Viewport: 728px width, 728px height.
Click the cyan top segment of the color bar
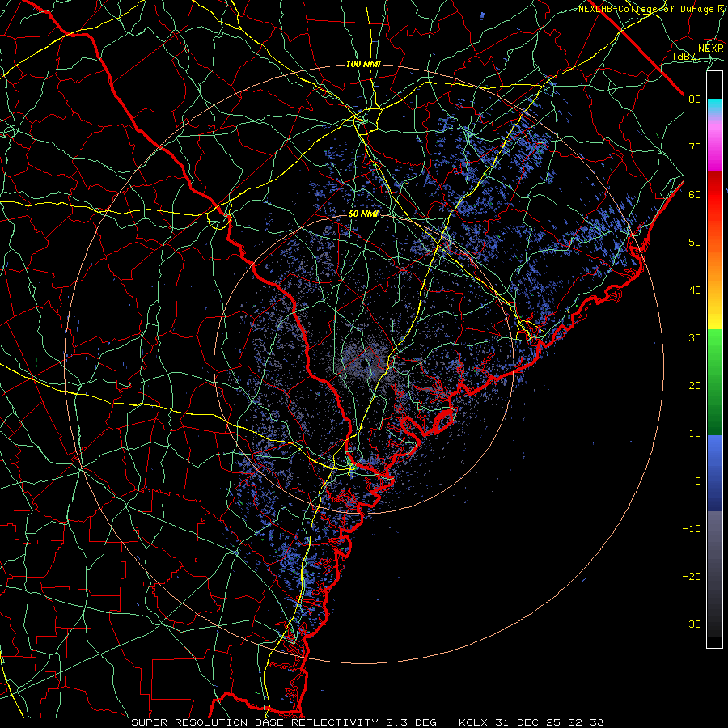coord(714,107)
